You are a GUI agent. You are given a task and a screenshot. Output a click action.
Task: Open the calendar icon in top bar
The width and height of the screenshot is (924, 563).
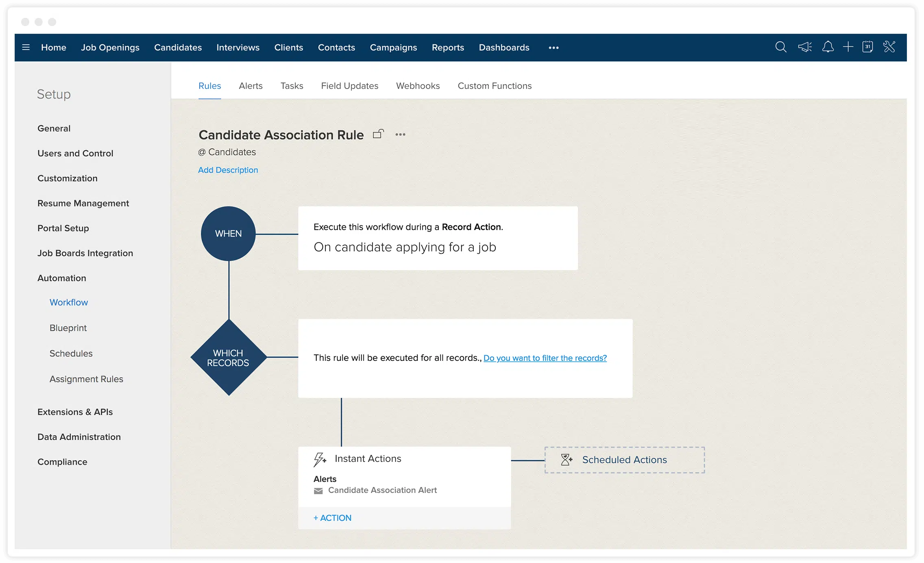tap(868, 47)
